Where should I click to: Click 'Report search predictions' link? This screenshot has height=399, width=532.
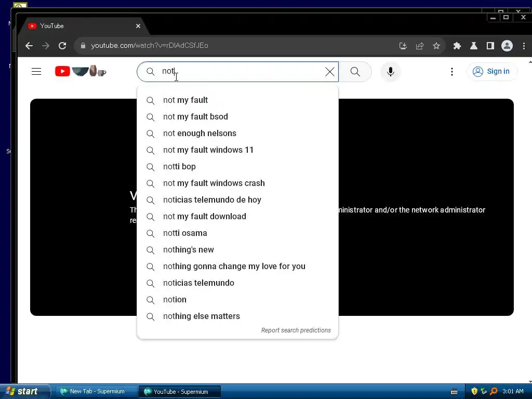pyautogui.click(x=296, y=330)
